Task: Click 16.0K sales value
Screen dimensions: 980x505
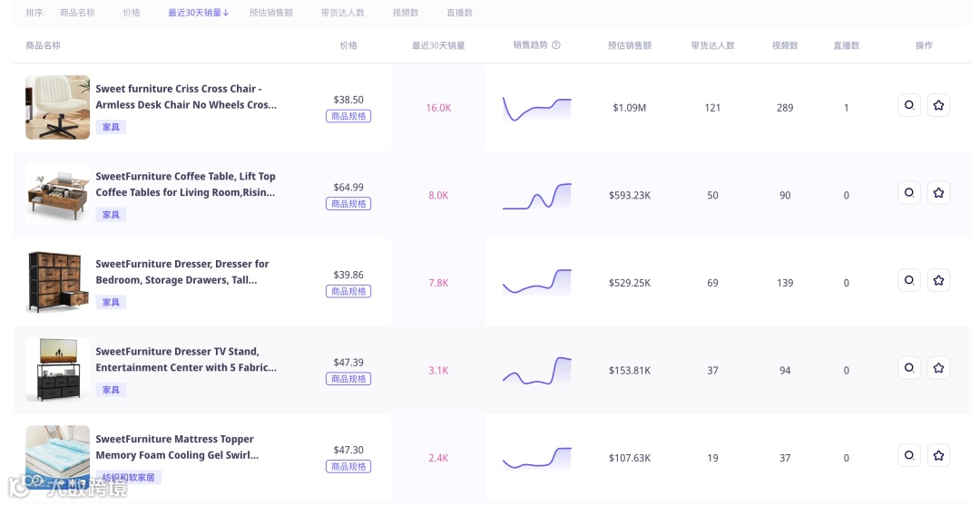Action: [438, 108]
